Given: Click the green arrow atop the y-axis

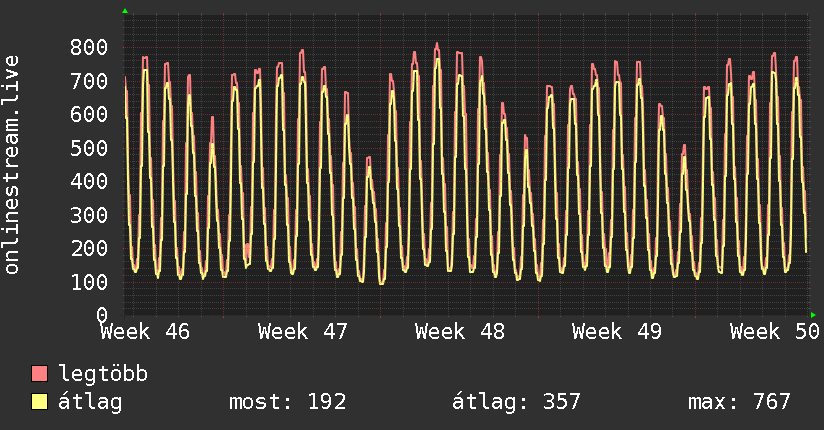Looking at the screenshot, I should 125,11.
